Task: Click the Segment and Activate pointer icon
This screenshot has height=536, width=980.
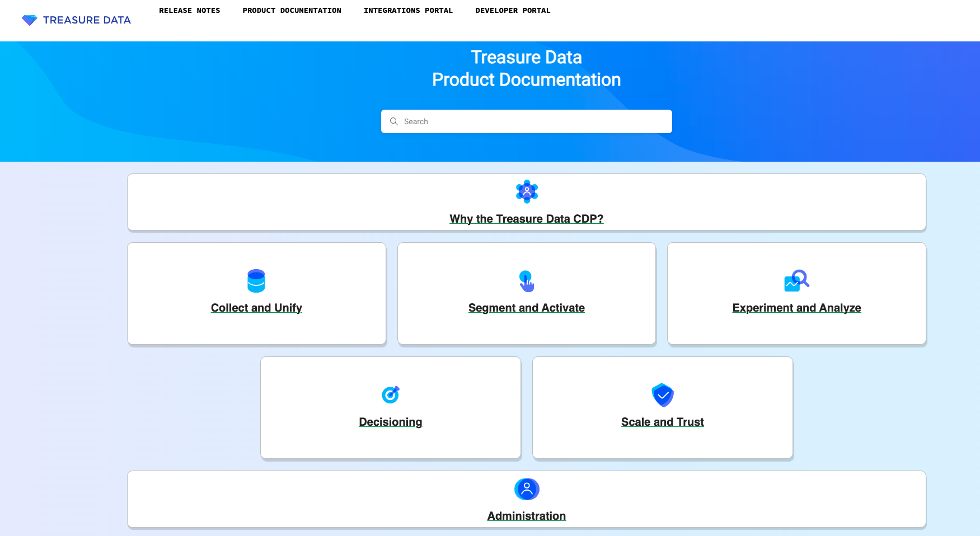Action: [x=526, y=281]
